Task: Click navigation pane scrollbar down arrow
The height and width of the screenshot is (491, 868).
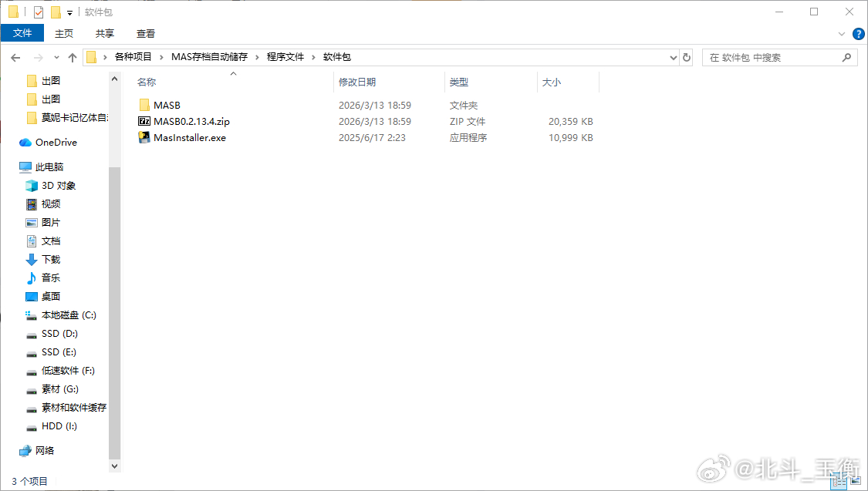Action: click(x=115, y=466)
